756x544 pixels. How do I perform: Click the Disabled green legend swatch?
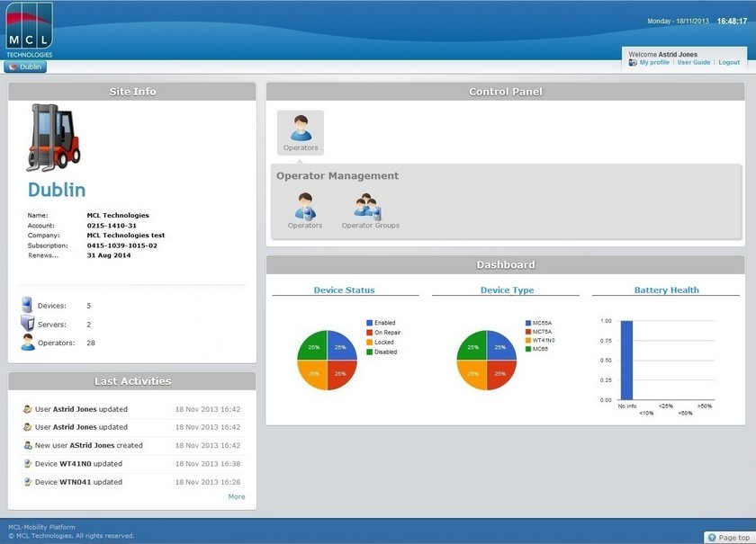[369, 352]
